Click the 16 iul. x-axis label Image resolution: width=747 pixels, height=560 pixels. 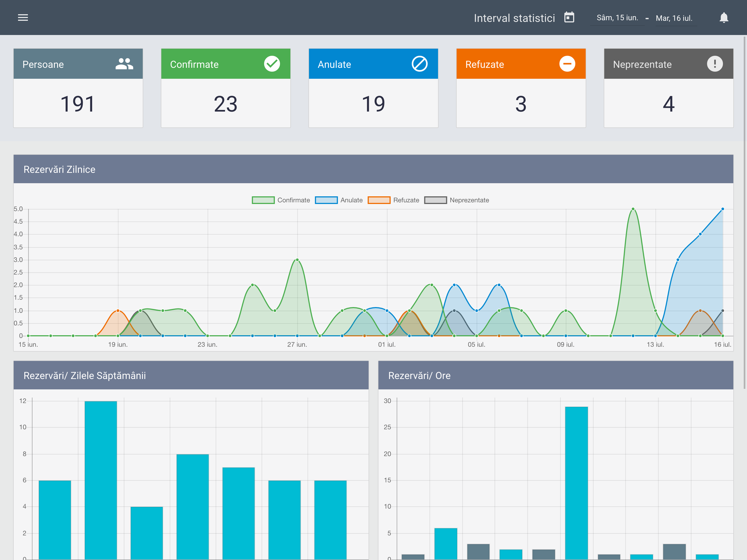[x=723, y=345]
